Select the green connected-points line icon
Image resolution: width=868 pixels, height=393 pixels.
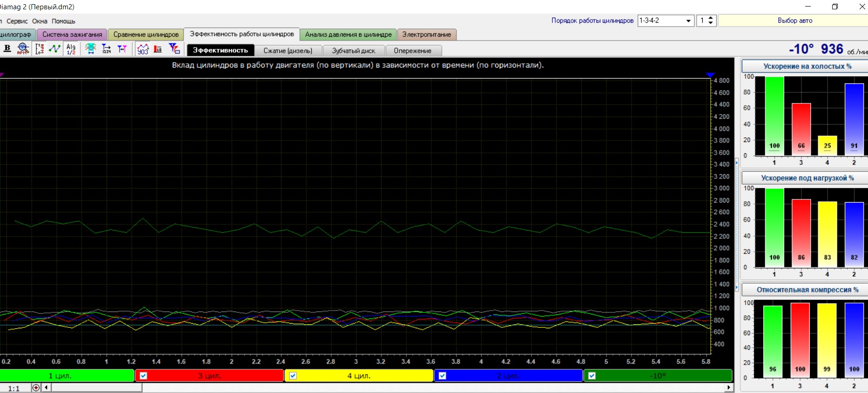(x=55, y=48)
